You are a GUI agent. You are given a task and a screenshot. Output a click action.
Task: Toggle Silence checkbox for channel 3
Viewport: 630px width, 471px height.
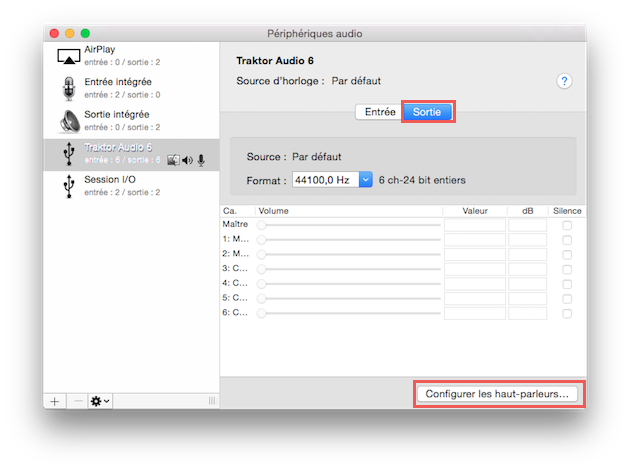[567, 270]
